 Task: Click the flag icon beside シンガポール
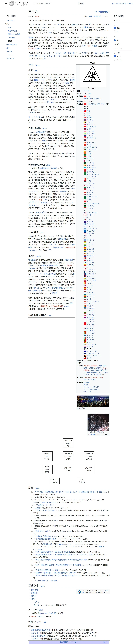[85, 138]
